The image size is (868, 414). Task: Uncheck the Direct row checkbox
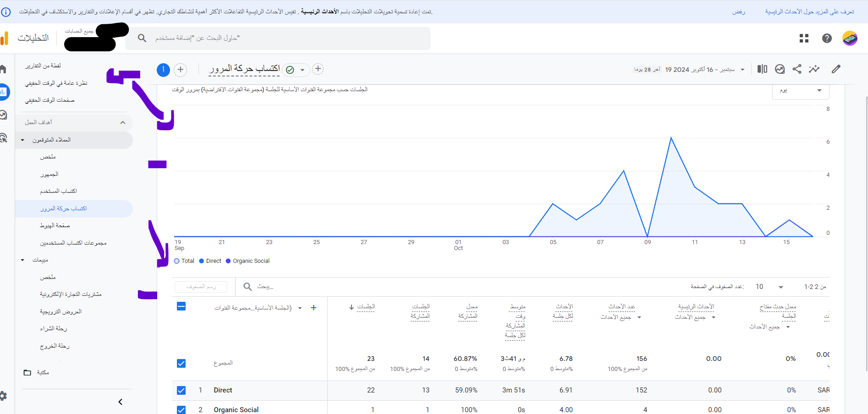181,390
